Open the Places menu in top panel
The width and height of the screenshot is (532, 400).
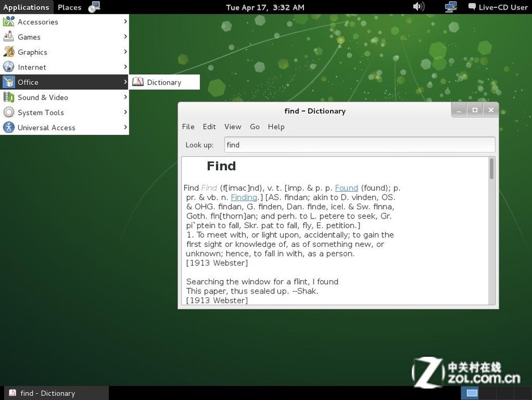[x=70, y=7]
